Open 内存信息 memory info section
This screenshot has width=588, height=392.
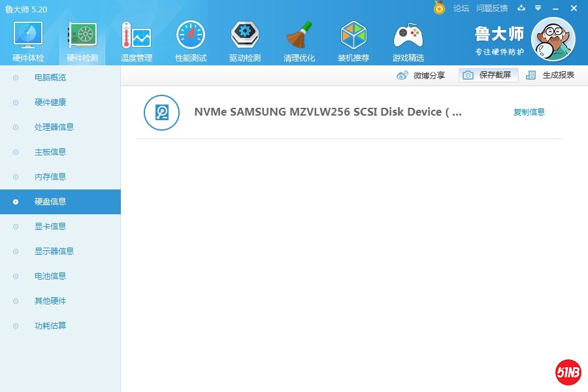coord(50,177)
